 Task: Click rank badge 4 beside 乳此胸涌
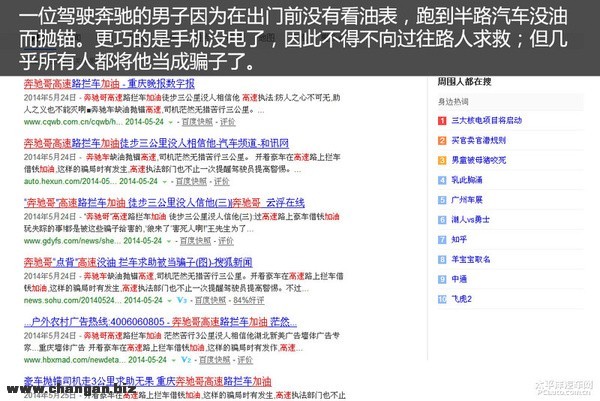coord(442,180)
